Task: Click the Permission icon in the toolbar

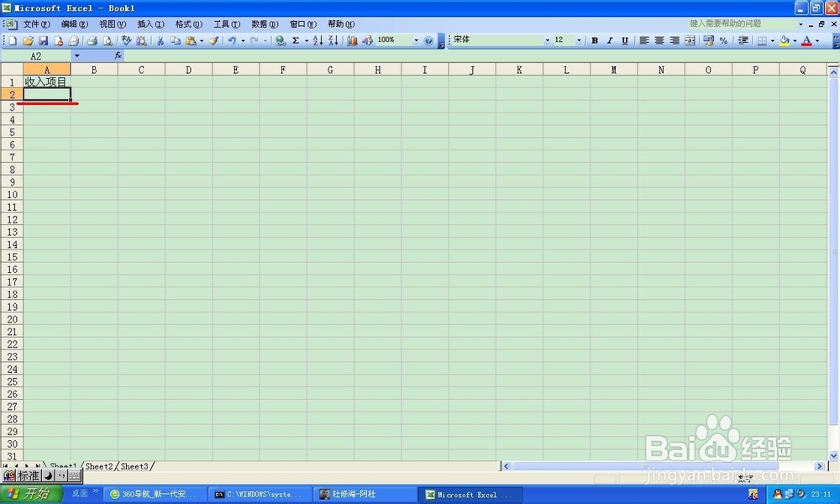Action: (x=59, y=40)
